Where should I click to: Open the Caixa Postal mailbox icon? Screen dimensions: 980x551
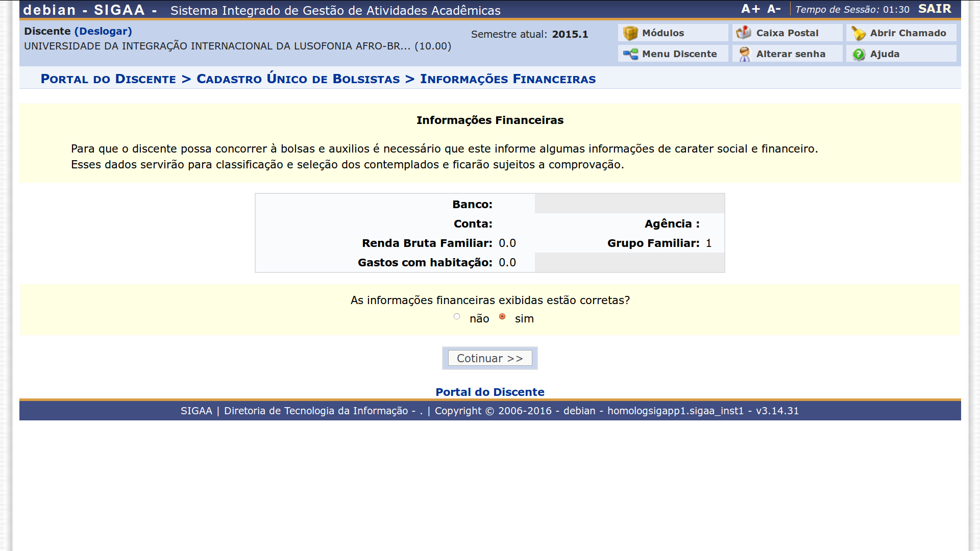(x=744, y=33)
